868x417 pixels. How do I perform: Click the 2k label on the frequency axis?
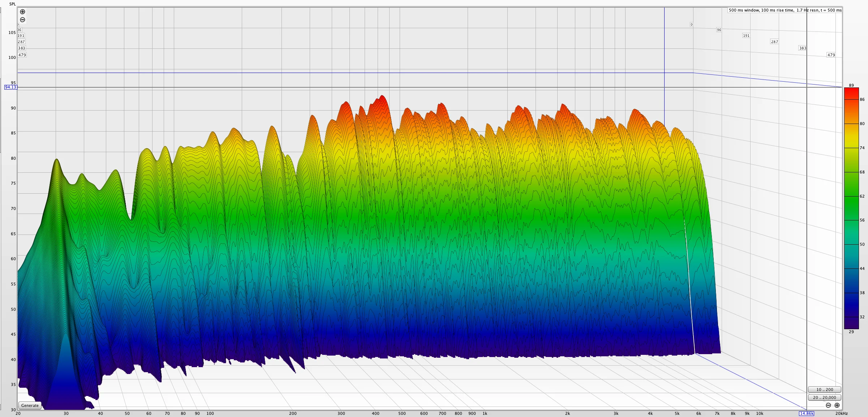coord(567,413)
